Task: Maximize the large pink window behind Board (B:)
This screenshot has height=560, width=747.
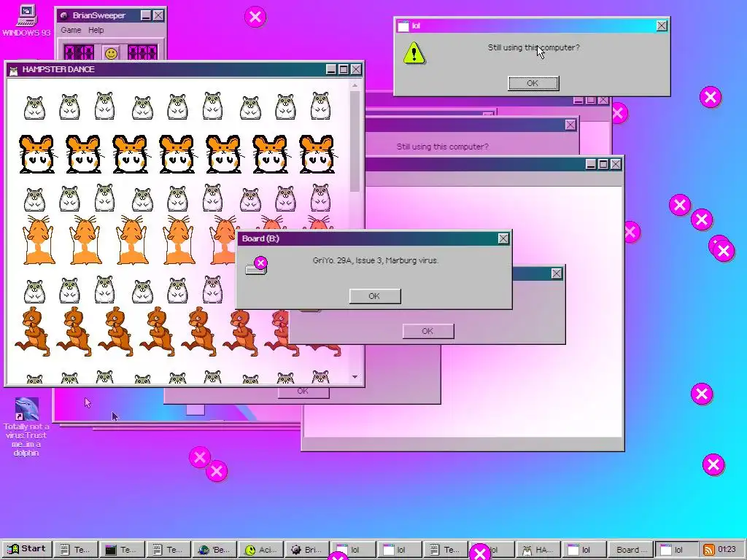Action: pyautogui.click(x=603, y=164)
